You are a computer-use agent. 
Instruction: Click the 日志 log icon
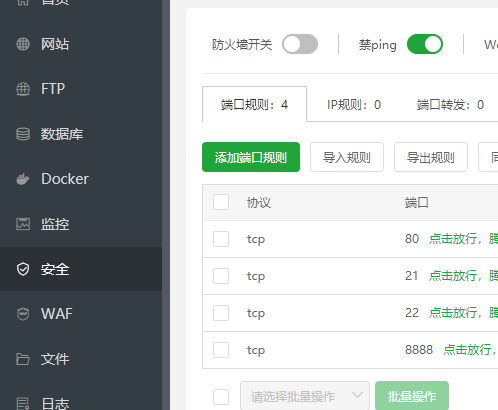23,404
